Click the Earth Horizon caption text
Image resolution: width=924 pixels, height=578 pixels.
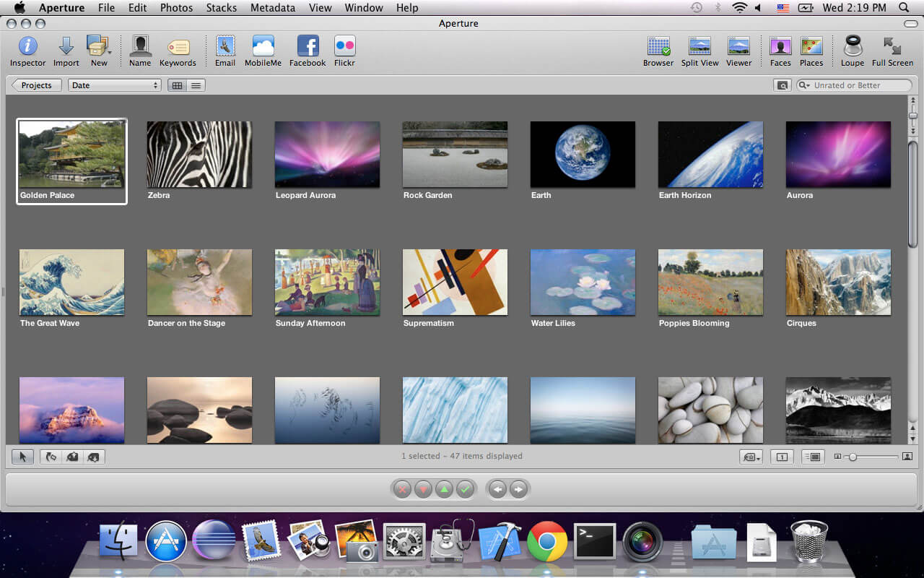coord(685,195)
